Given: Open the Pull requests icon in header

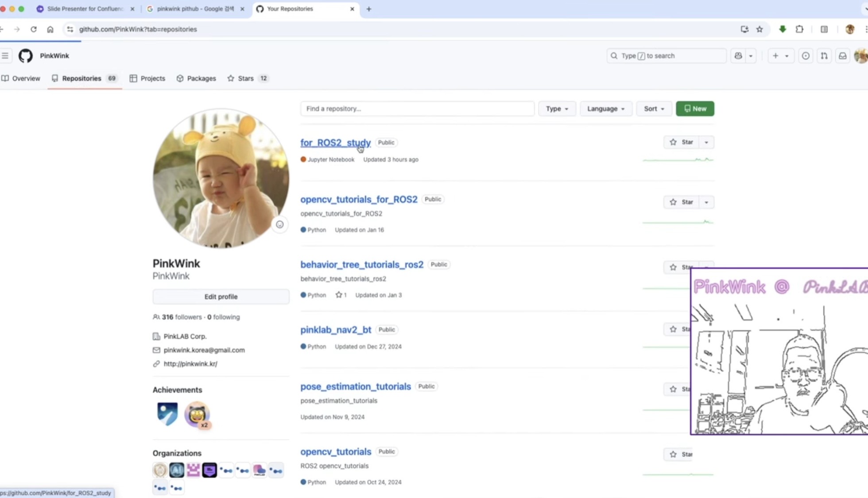Looking at the screenshot, I should (x=824, y=56).
